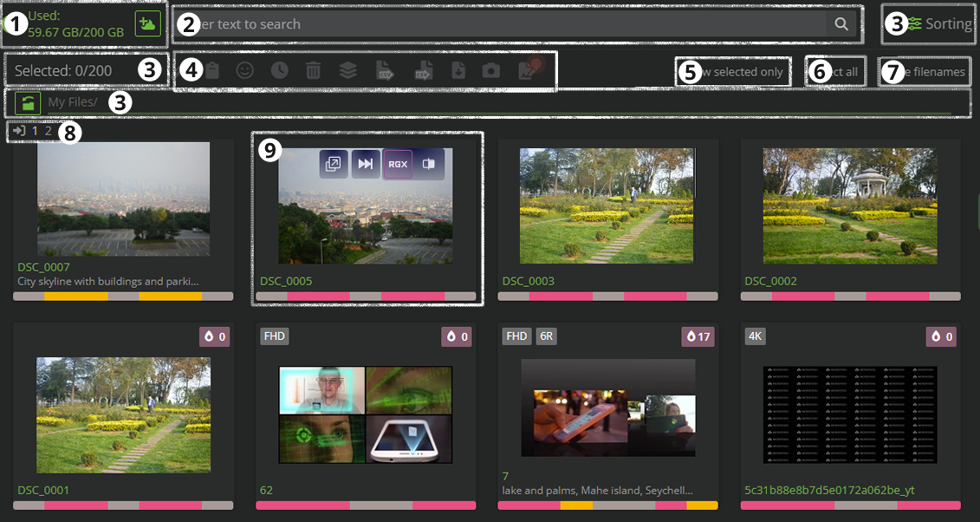The width and height of the screenshot is (980, 522).
Task: Click the clipboard icon in the toolbar
Action: [211, 71]
